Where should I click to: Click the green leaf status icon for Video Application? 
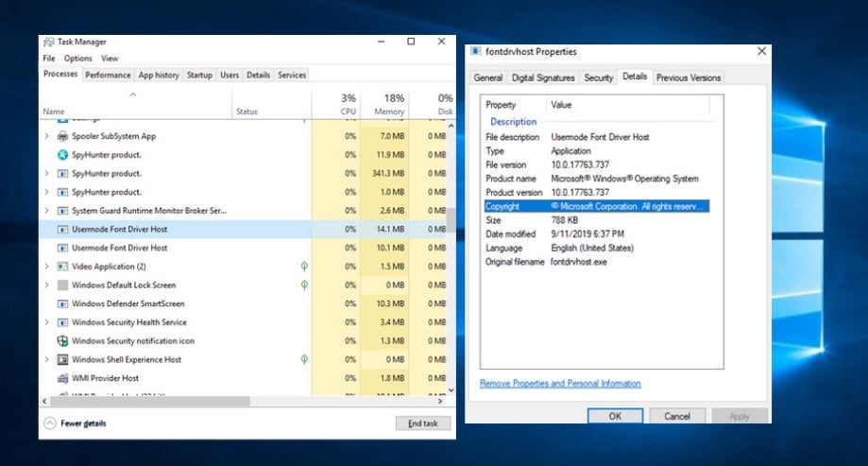pyautogui.click(x=304, y=267)
